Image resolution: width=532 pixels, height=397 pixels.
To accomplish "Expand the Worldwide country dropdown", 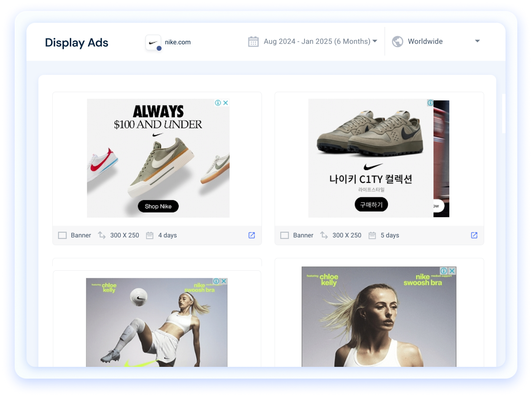I will [x=477, y=41].
